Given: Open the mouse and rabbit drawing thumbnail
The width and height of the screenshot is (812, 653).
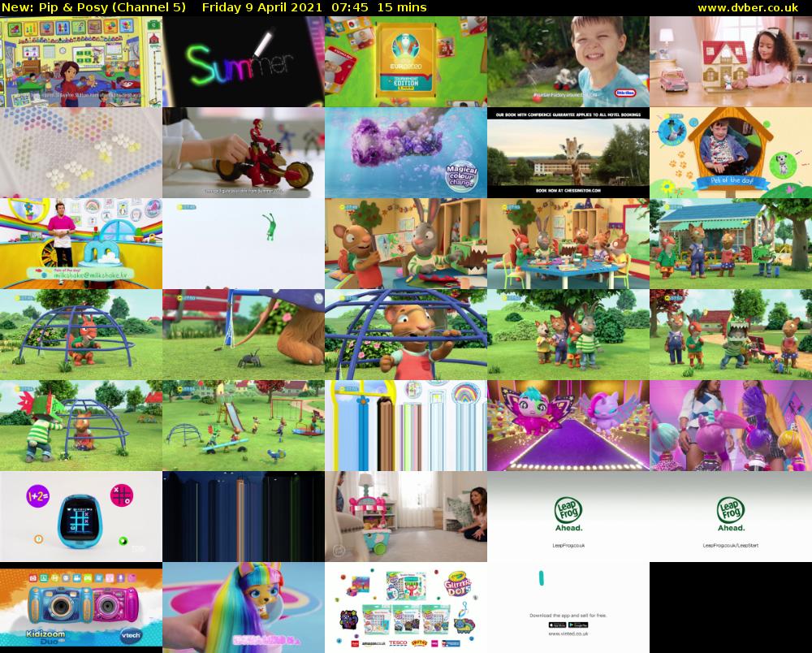Looking at the screenshot, I should point(406,244).
